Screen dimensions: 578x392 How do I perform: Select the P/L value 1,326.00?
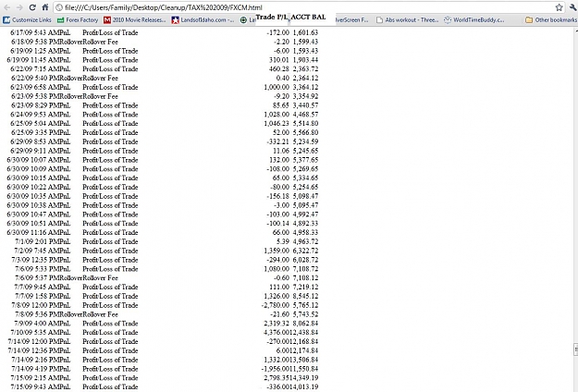(x=277, y=296)
